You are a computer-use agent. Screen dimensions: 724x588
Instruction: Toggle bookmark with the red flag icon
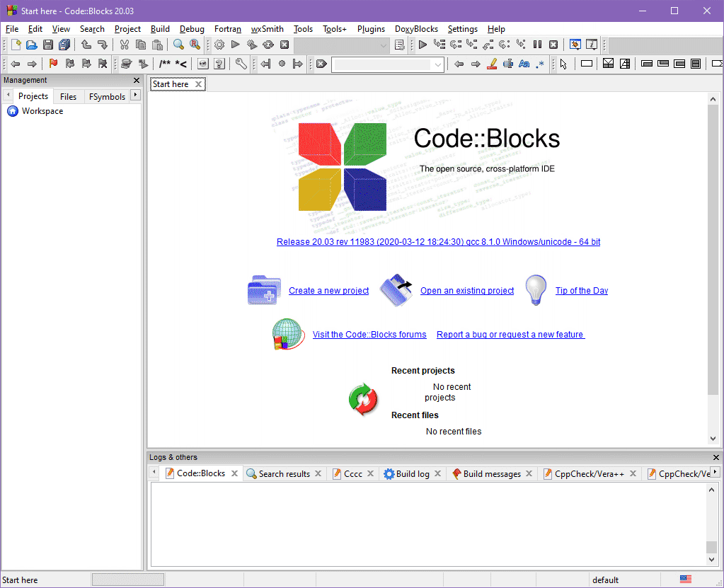click(53, 64)
